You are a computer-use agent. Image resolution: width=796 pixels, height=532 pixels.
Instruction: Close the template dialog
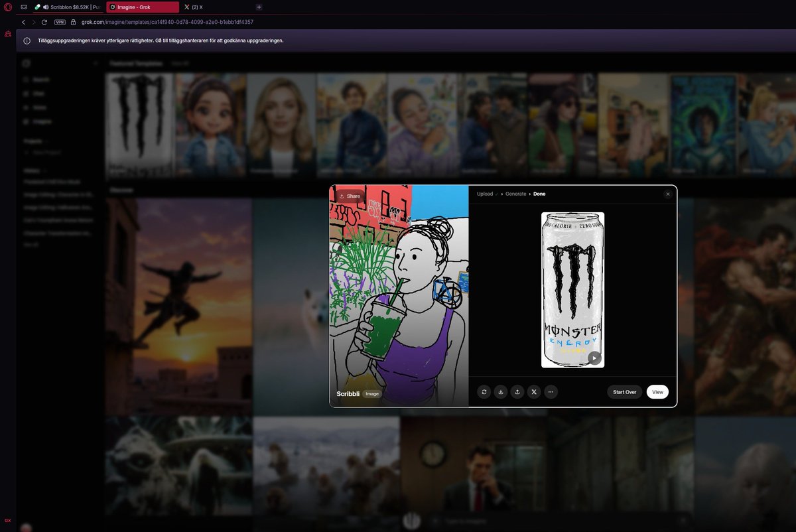[x=667, y=194]
